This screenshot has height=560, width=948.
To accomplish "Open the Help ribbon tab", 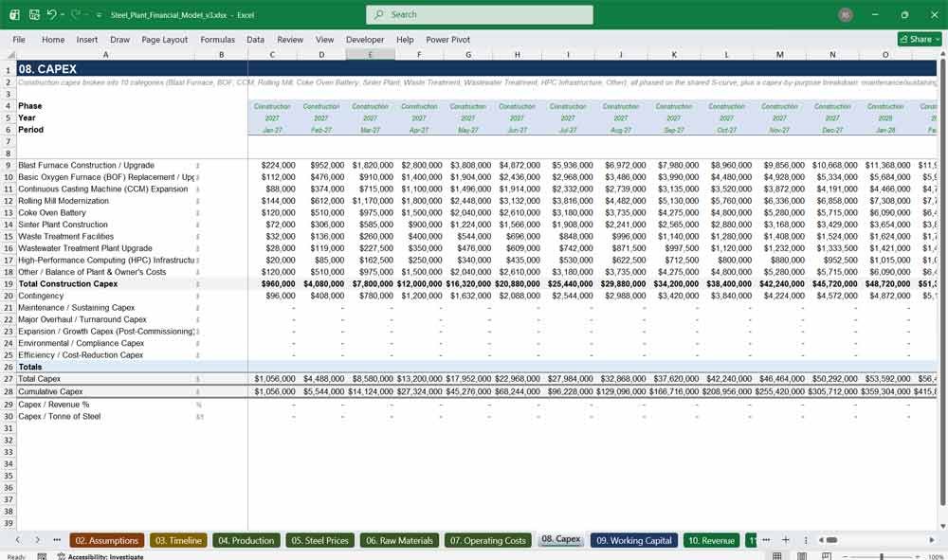I will pos(405,39).
